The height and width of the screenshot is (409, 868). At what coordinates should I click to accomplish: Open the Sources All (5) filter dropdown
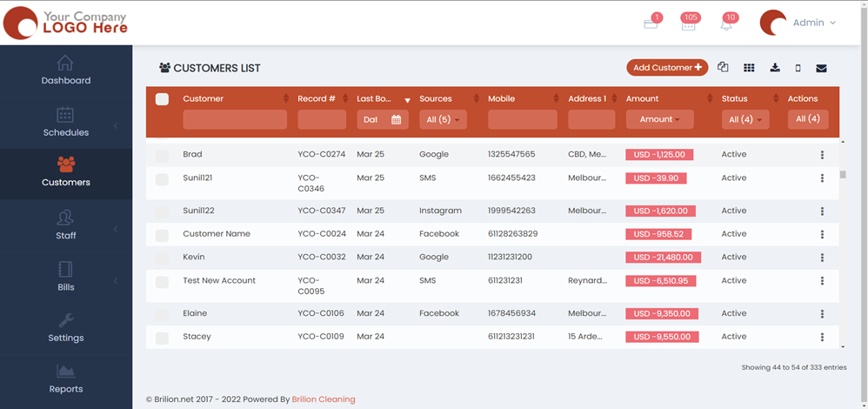point(443,119)
